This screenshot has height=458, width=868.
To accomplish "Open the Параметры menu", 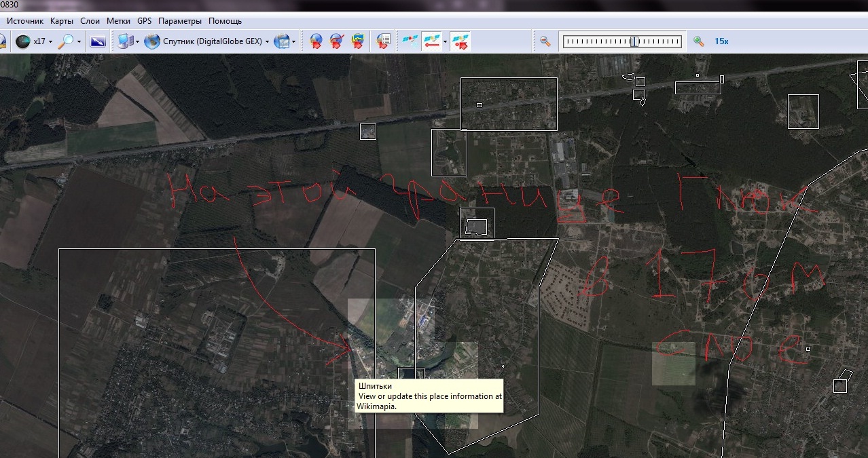I will tap(180, 21).
